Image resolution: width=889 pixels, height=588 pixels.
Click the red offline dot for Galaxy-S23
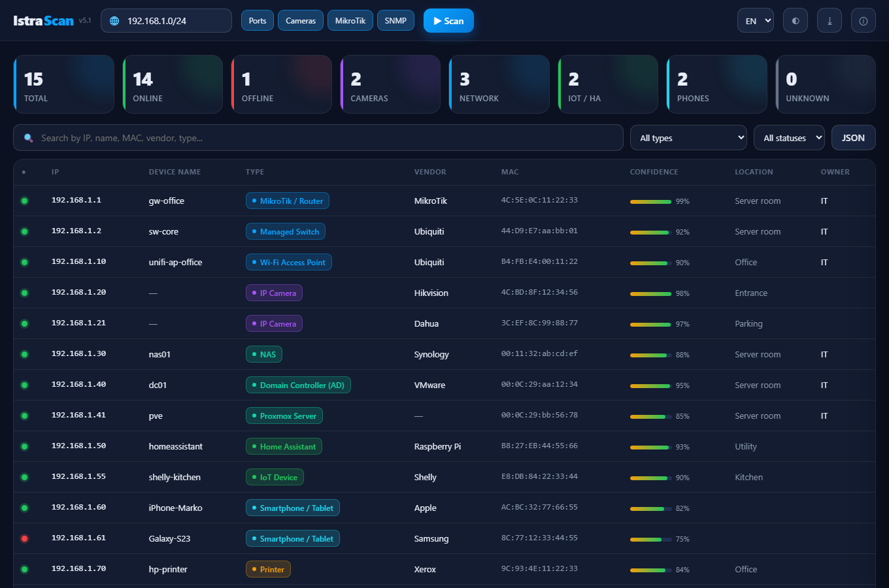pyautogui.click(x=25, y=539)
